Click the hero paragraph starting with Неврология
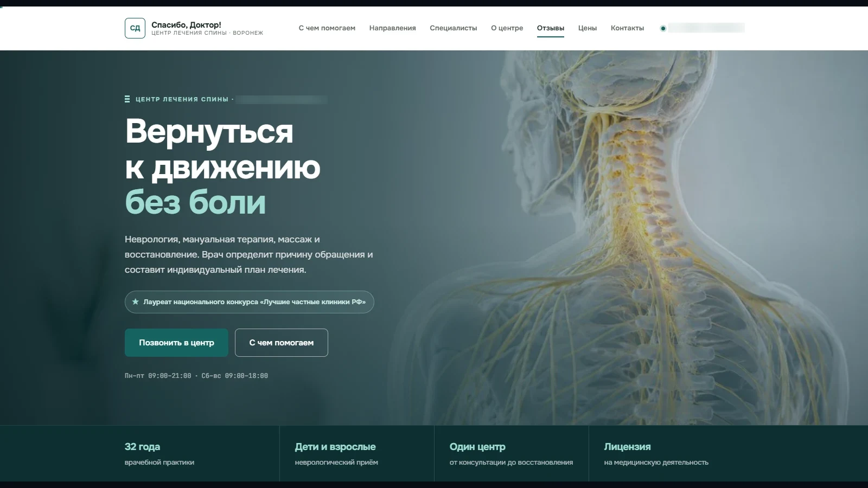The width and height of the screenshot is (868, 488). 249,254
